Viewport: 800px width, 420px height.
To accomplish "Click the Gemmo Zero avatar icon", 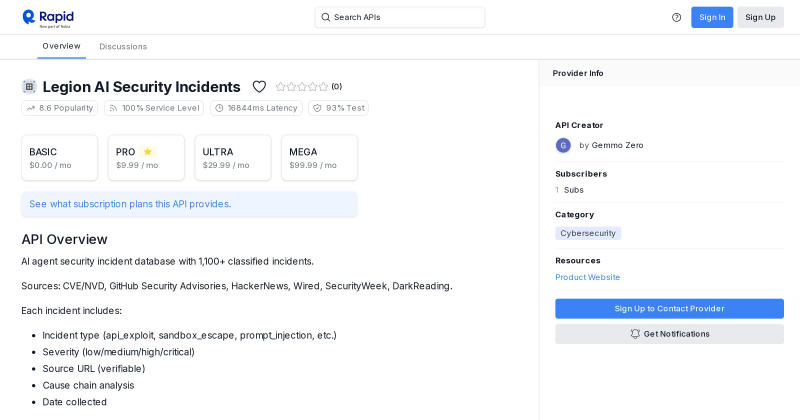I will 563,145.
